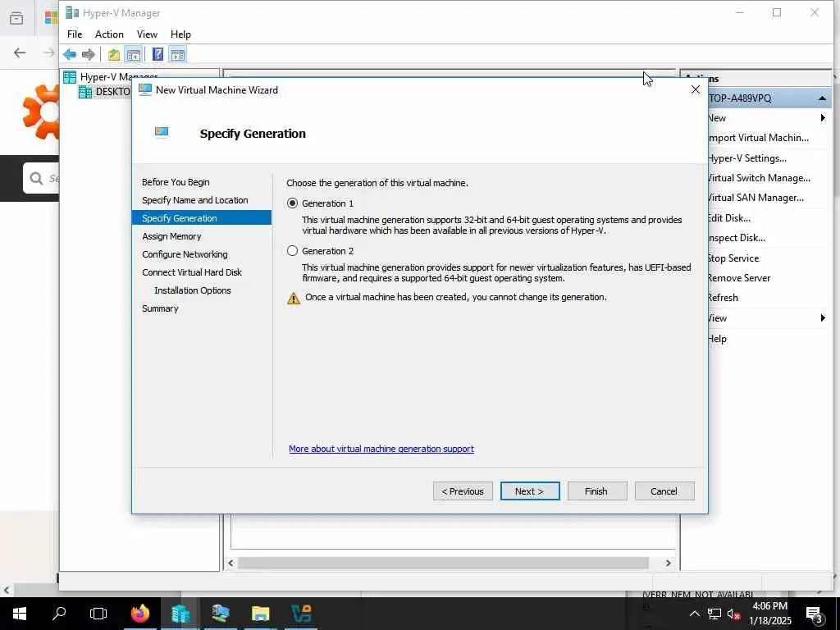Screen dimensions: 840x630
Task: Go to the Summary wizard step
Action: coord(160,308)
